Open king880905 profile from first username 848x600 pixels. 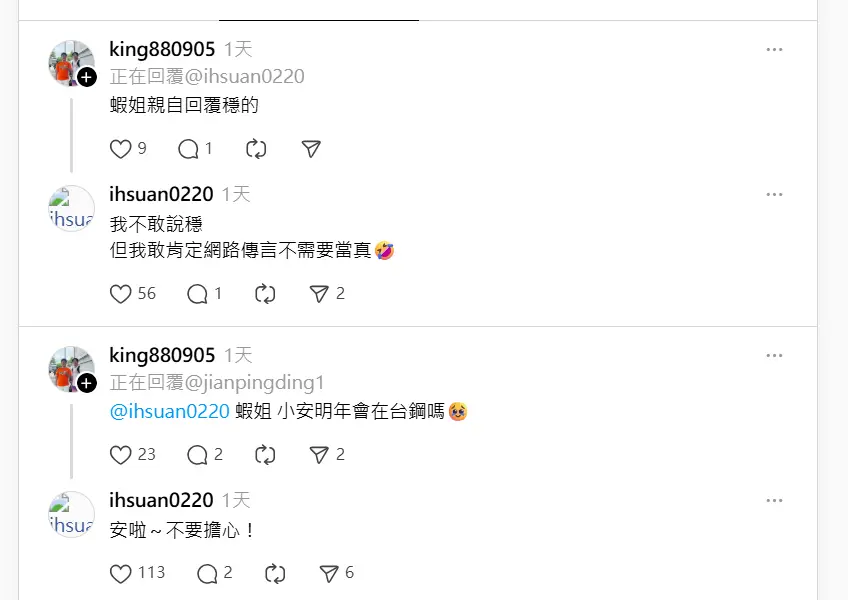coord(162,49)
